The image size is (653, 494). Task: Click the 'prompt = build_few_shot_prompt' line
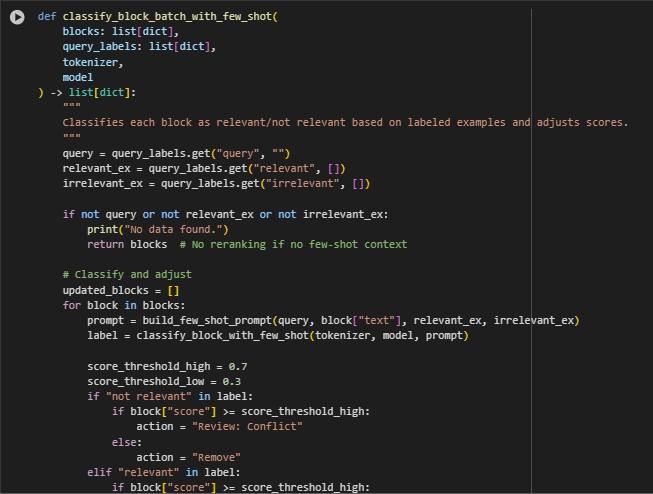(x=333, y=321)
